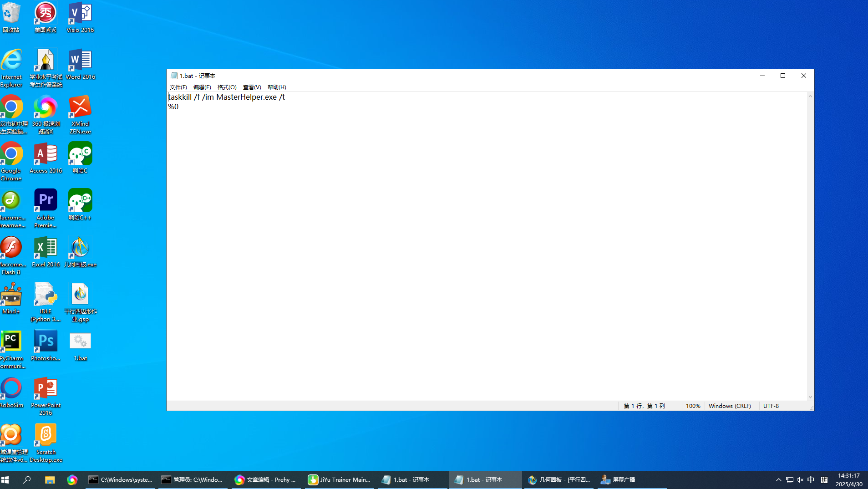868x489 pixels.
Task: Open the 查看(V) menu in Notepad
Action: 252,87
